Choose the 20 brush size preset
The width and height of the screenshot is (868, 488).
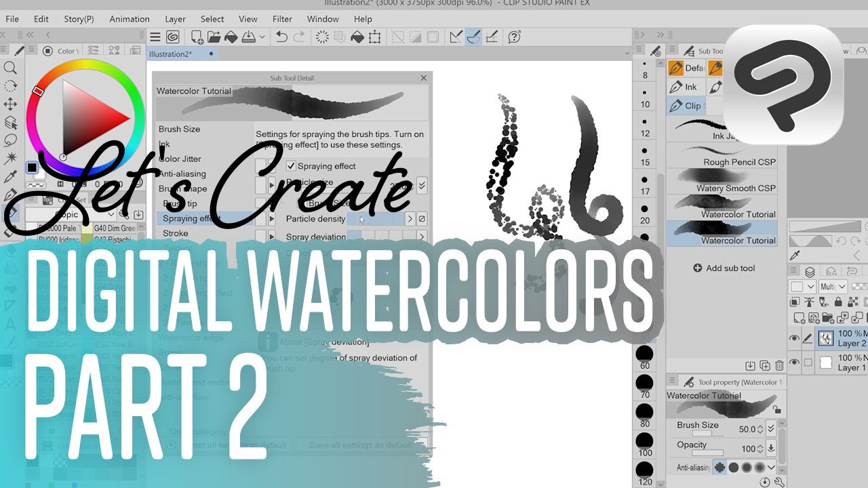(x=644, y=213)
